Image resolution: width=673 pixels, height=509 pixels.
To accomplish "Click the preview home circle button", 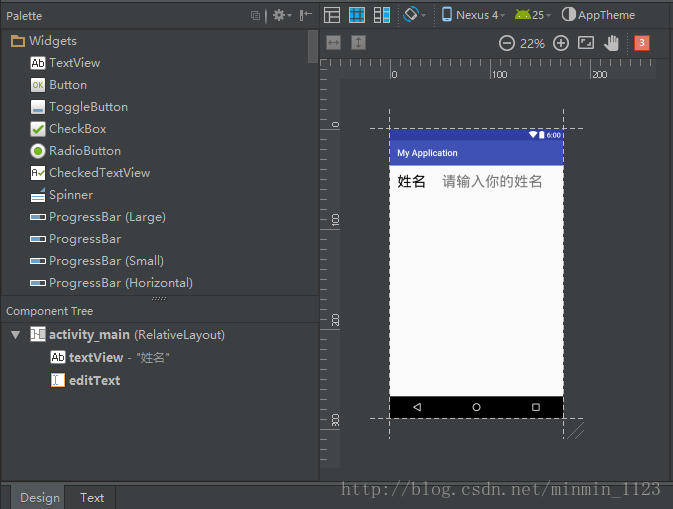I will click(x=476, y=407).
